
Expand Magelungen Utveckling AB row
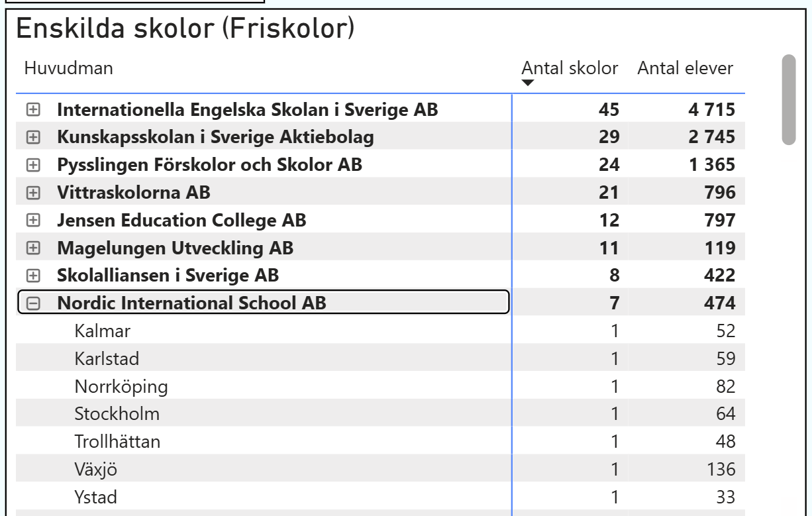(32, 248)
